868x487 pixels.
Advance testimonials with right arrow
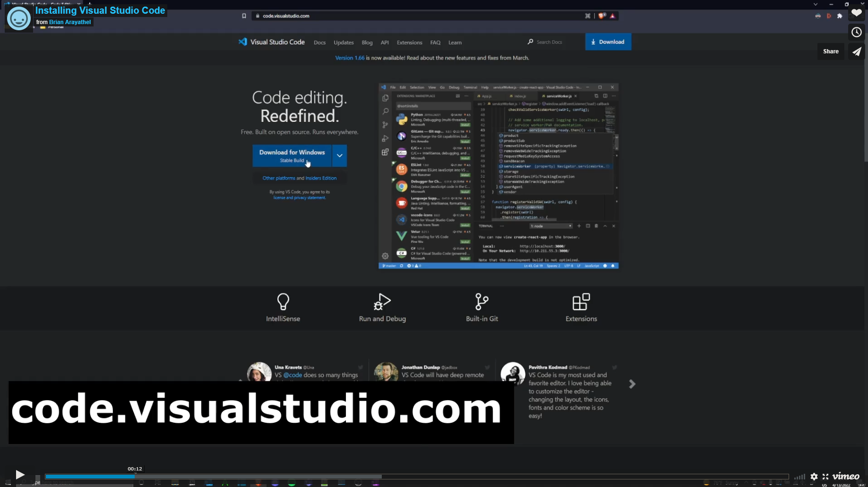click(x=632, y=384)
